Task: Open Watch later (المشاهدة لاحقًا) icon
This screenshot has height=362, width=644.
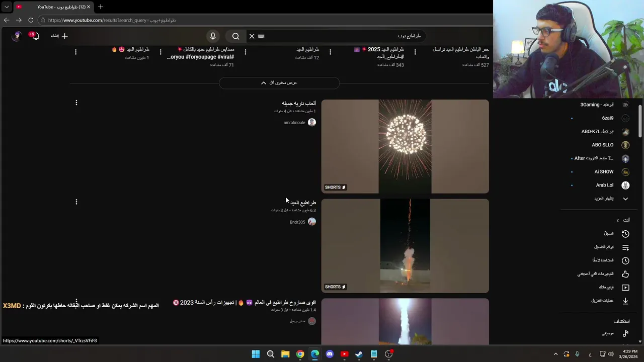Action: [x=625, y=260]
